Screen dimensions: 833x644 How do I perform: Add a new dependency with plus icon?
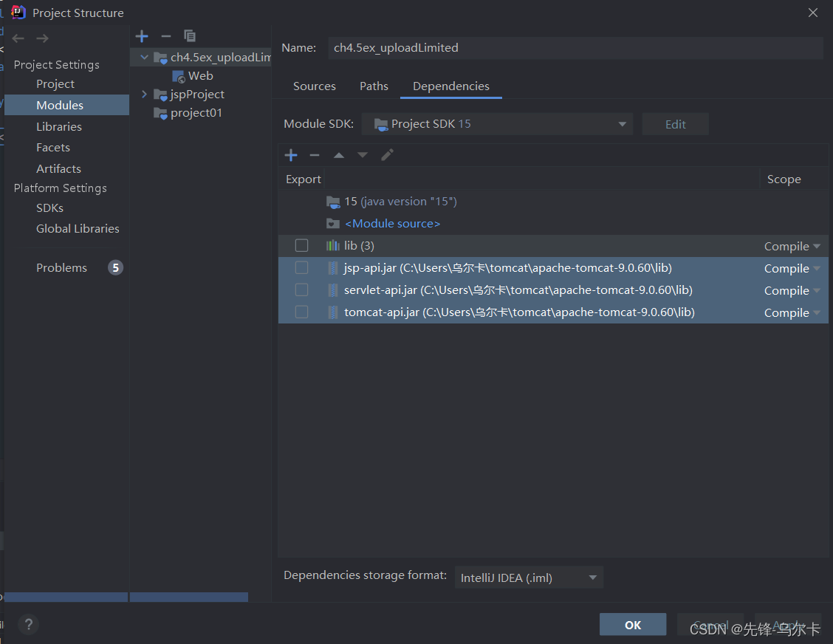(291, 155)
